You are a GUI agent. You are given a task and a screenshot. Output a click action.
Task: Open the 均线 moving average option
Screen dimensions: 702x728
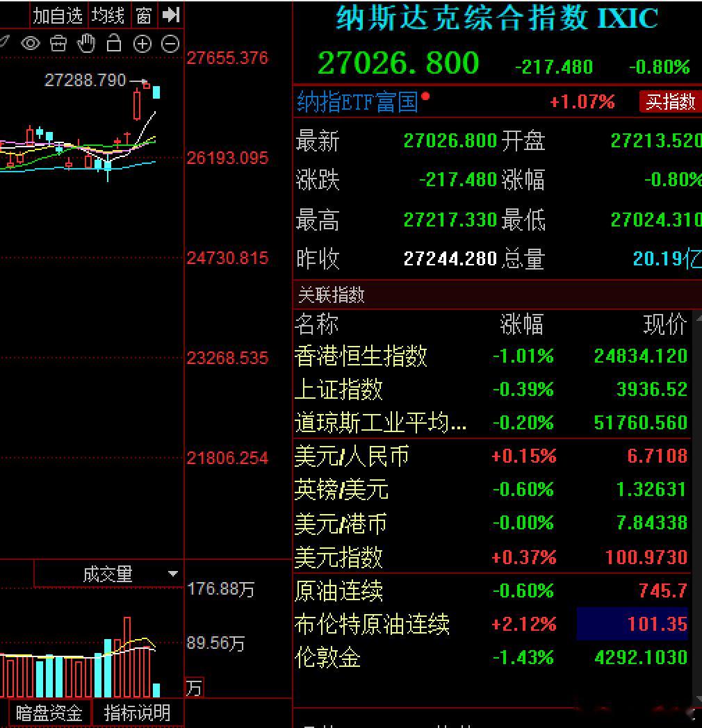point(108,15)
